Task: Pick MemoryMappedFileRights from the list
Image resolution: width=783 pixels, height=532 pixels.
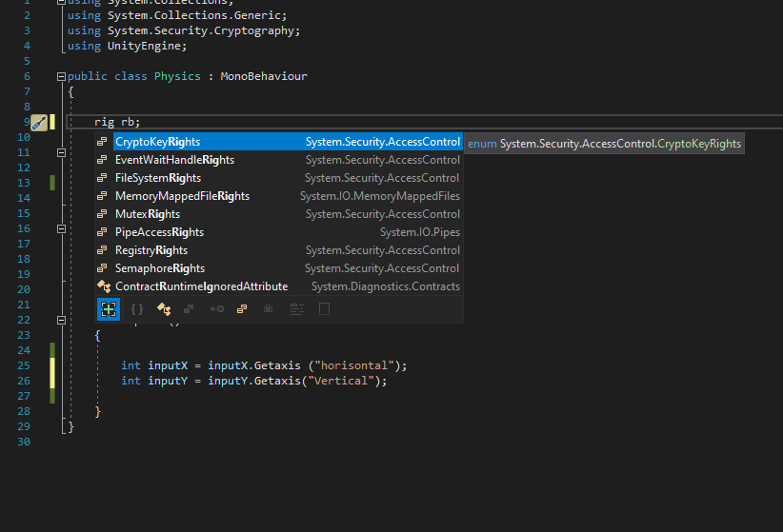Action: pos(279,196)
